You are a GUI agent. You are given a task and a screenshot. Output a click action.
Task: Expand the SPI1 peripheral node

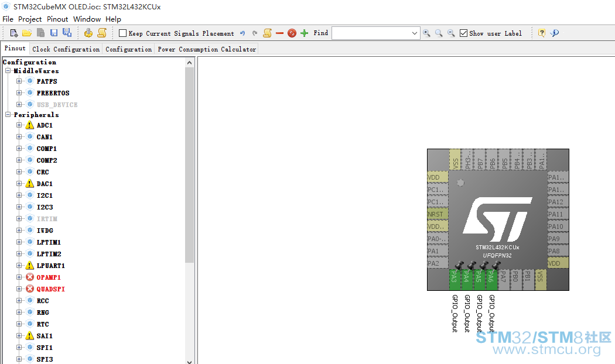click(19, 347)
